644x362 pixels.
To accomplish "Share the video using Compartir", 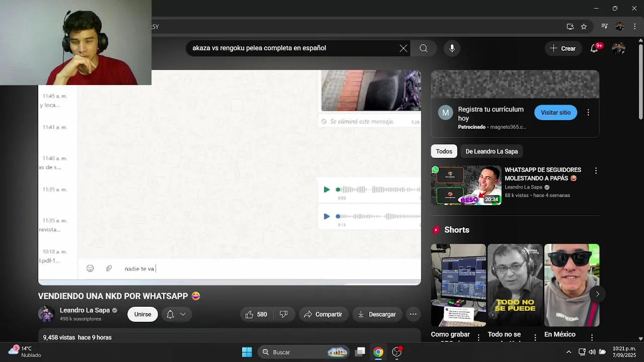I will [323, 314].
